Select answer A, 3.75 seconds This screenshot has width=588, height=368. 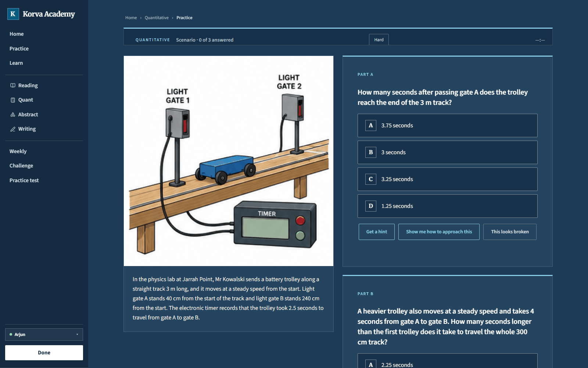point(447,125)
